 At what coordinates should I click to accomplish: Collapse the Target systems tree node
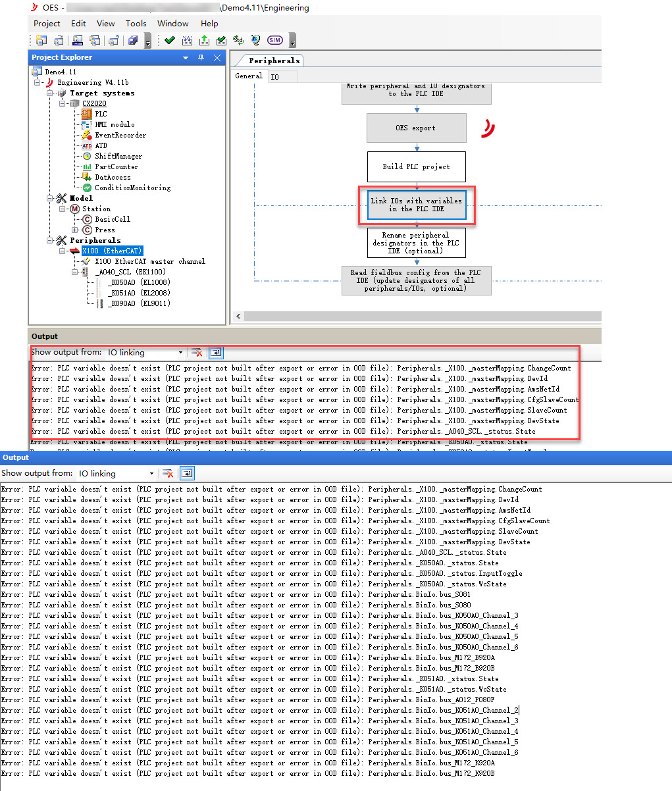click(x=50, y=93)
